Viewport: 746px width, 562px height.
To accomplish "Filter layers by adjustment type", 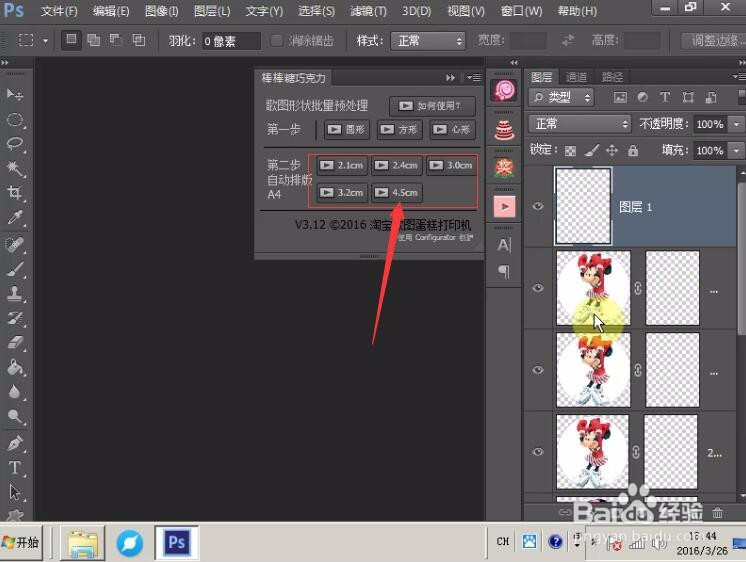I will 643,98.
